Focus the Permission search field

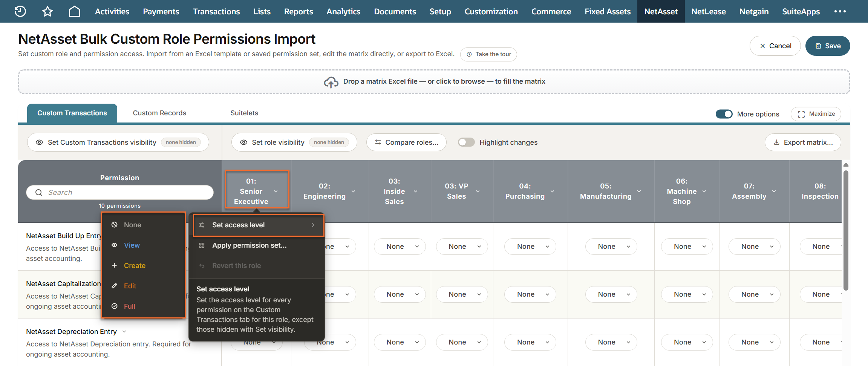point(120,193)
